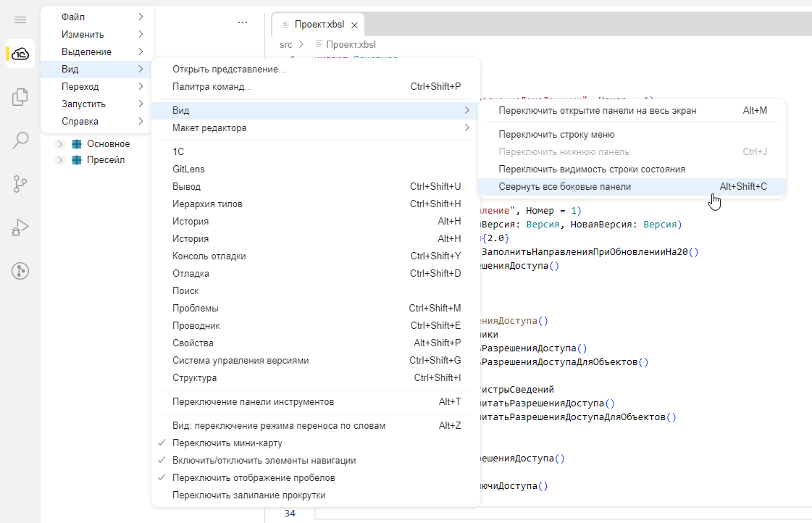
Task: Close the Проект.xbsl tab
Action: click(x=354, y=25)
